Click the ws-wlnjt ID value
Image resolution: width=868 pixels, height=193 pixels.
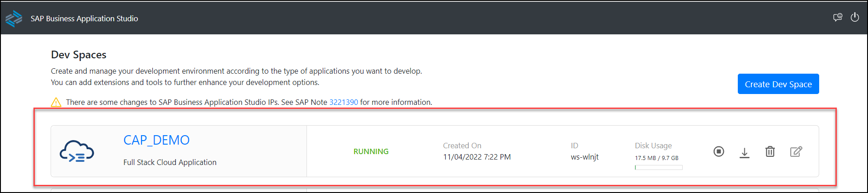click(x=585, y=157)
